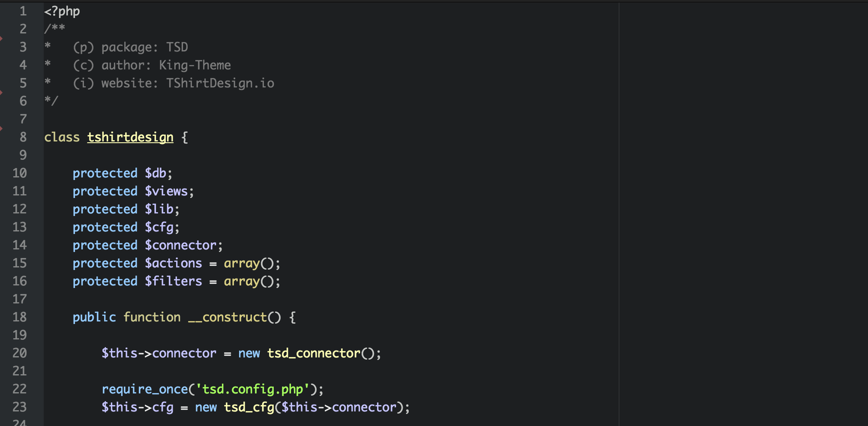Click the "<?php" opening tag text
Viewport: 868px width, 426px height.
click(62, 12)
